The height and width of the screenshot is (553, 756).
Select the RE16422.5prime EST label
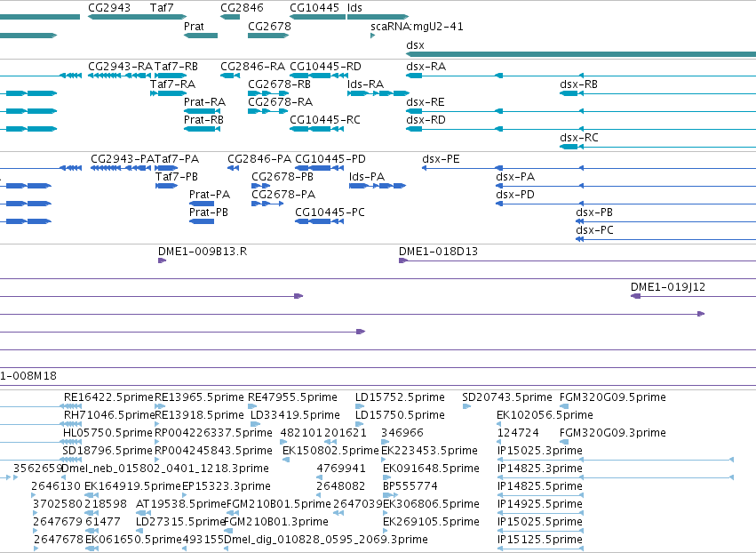click(108, 397)
